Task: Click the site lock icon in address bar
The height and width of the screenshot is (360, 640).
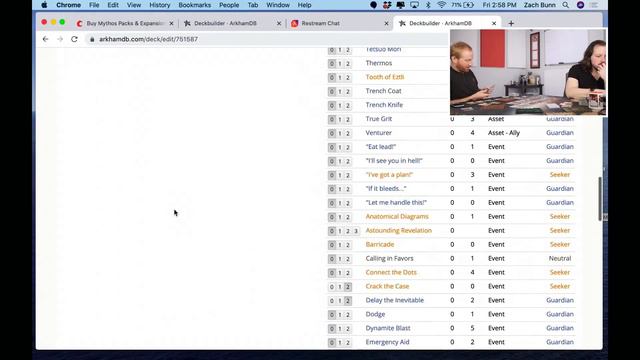Action: pos(92,39)
